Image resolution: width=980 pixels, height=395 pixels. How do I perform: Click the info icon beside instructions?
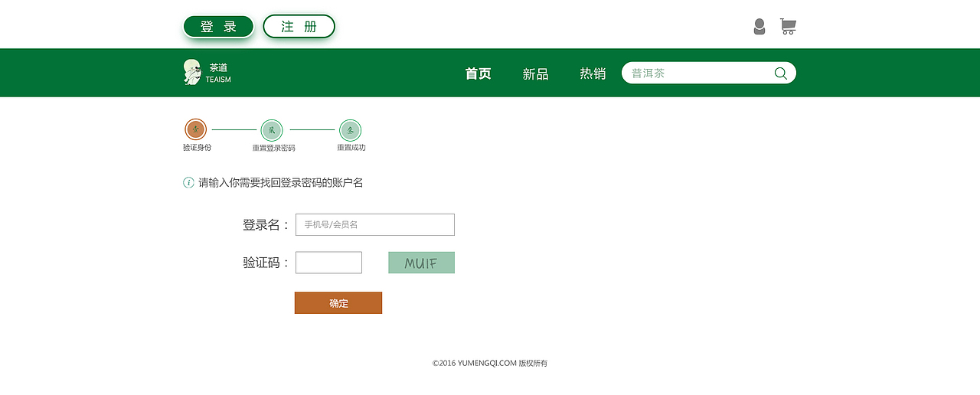[x=188, y=182]
